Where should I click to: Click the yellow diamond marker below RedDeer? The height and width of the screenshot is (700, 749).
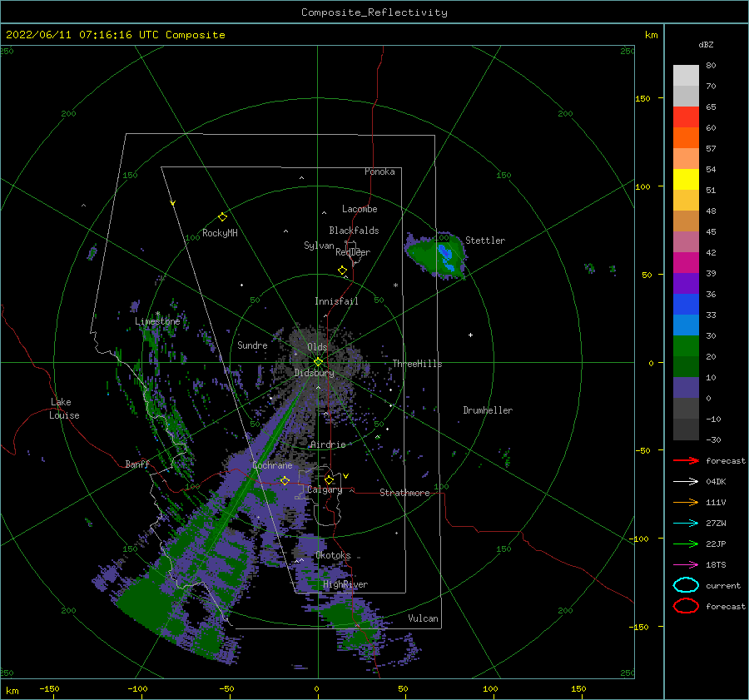pyautogui.click(x=342, y=270)
